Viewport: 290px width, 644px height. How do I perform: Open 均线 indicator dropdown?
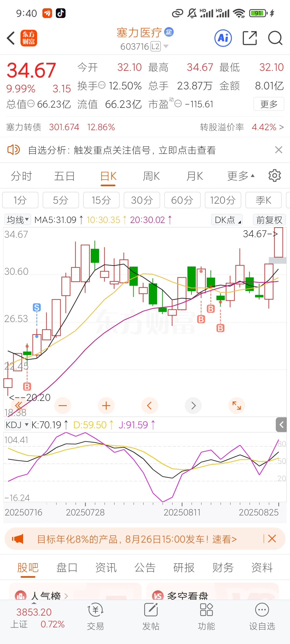(18, 220)
